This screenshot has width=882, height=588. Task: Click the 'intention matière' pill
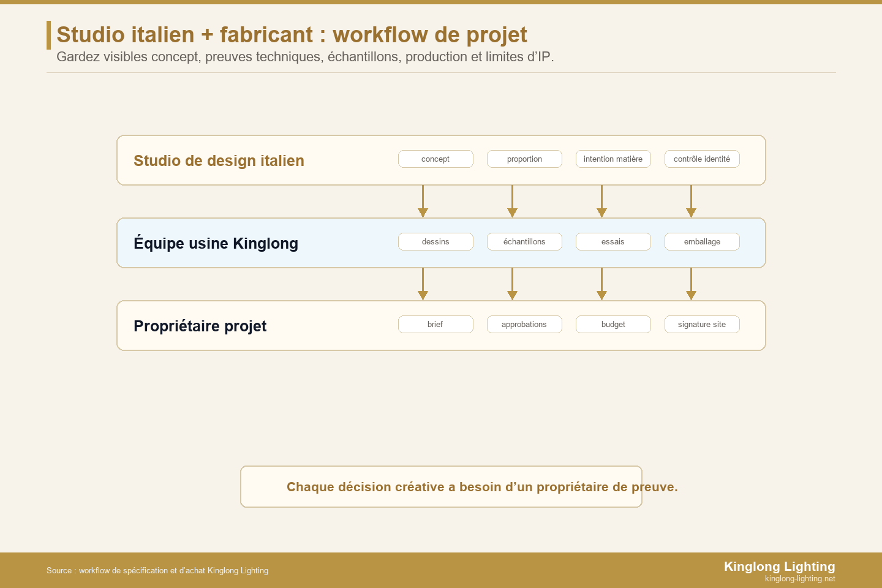(x=613, y=159)
